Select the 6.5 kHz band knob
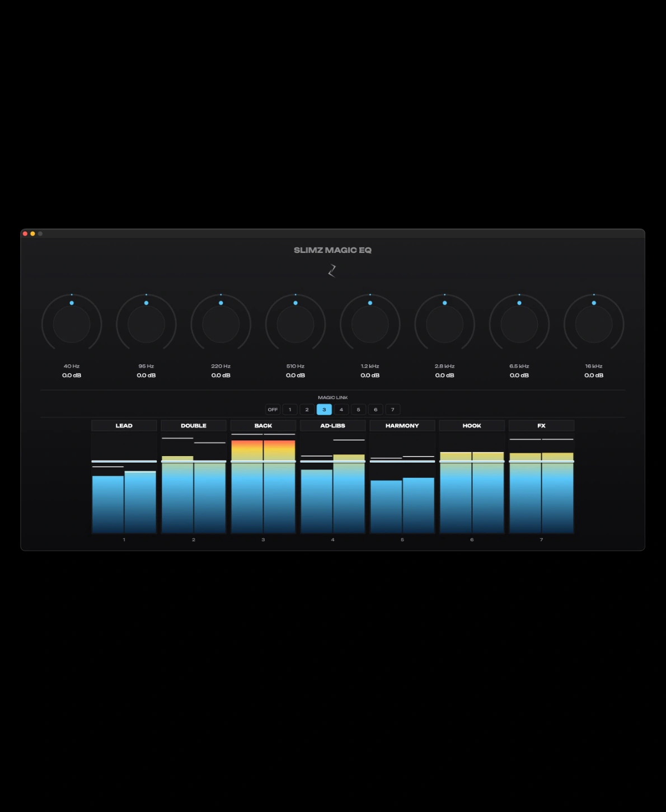Screen dimensions: 666x812 point(519,324)
